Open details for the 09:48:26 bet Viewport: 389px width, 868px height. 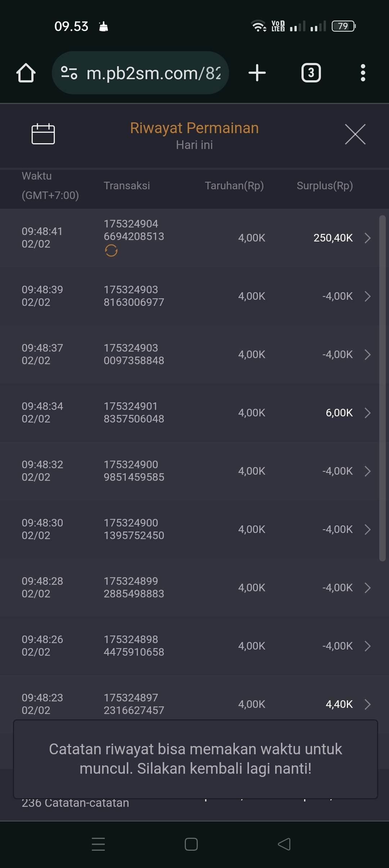click(367, 646)
